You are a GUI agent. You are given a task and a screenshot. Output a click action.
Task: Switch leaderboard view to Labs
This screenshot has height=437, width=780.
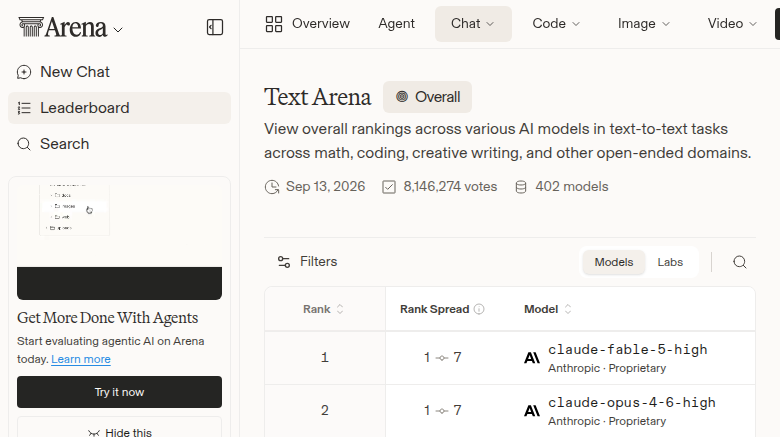[x=670, y=262]
